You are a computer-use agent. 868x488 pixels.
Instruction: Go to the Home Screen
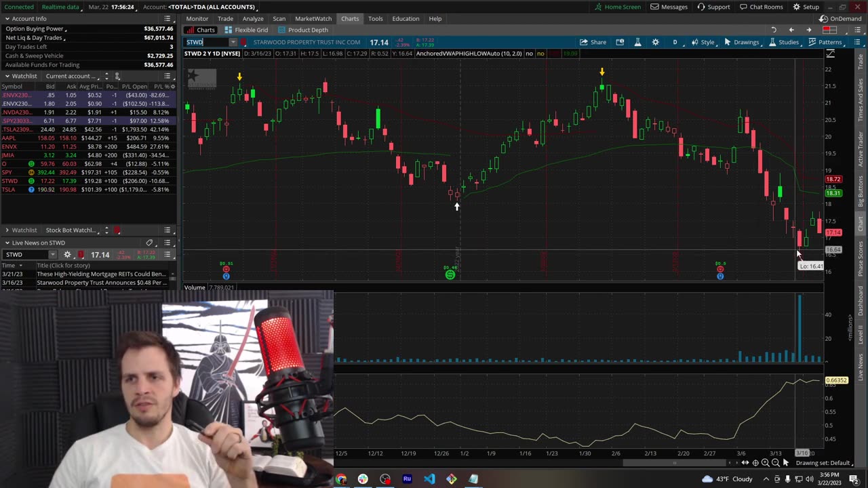[x=617, y=7]
